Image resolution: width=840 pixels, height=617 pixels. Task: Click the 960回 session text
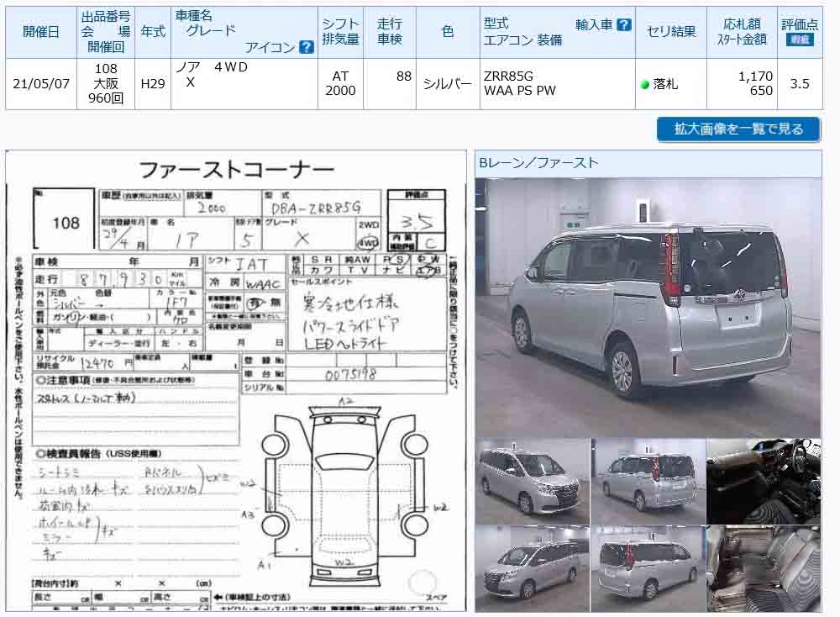tap(106, 98)
